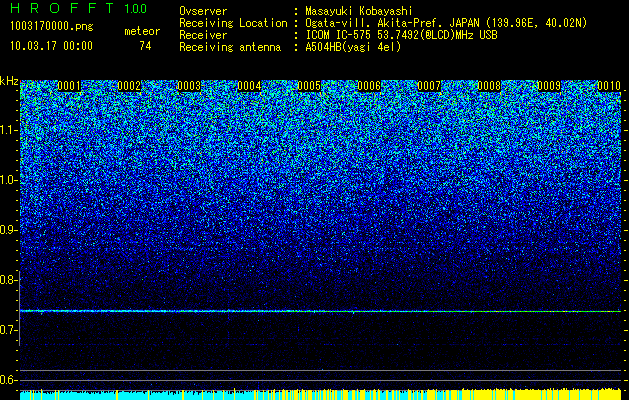Click the 0004 minute marker
The width and height of the screenshot is (629, 400).
[x=249, y=86]
